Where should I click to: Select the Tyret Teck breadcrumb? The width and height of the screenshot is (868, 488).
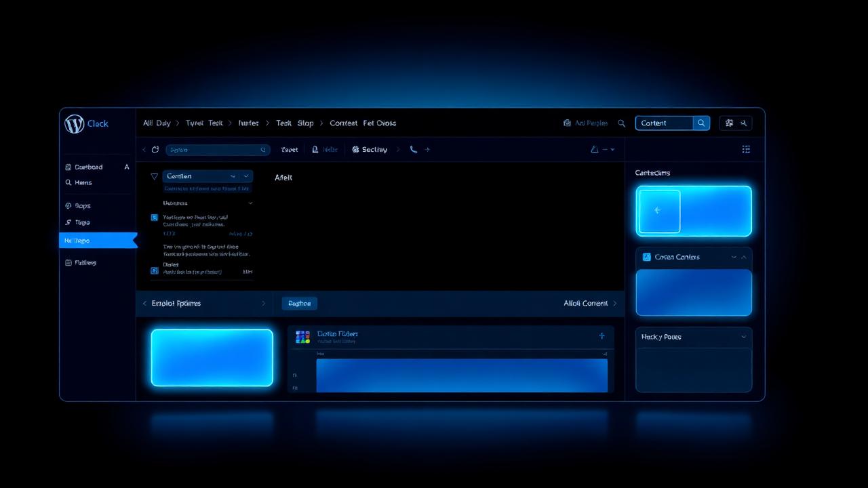[204, 123]
